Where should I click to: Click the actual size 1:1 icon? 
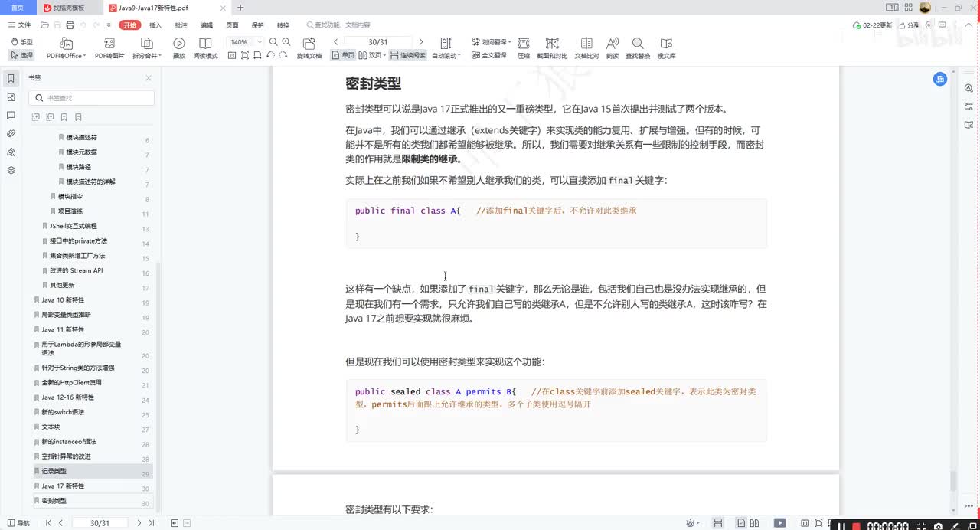[234, 56]
